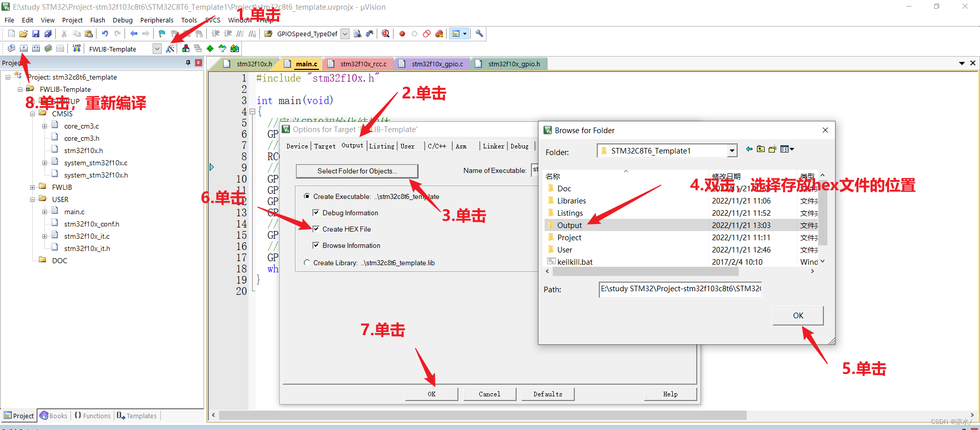Click the Navigate Backwards blue arrow icon
The width and height of the screenshot is (980, 430).
[134, 34]
